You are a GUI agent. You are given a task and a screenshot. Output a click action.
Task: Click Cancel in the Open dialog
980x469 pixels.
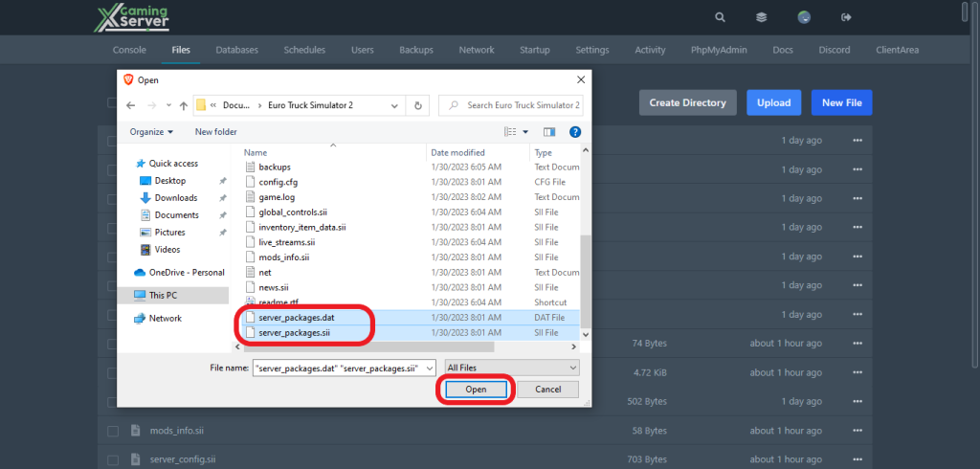(548, 390)
